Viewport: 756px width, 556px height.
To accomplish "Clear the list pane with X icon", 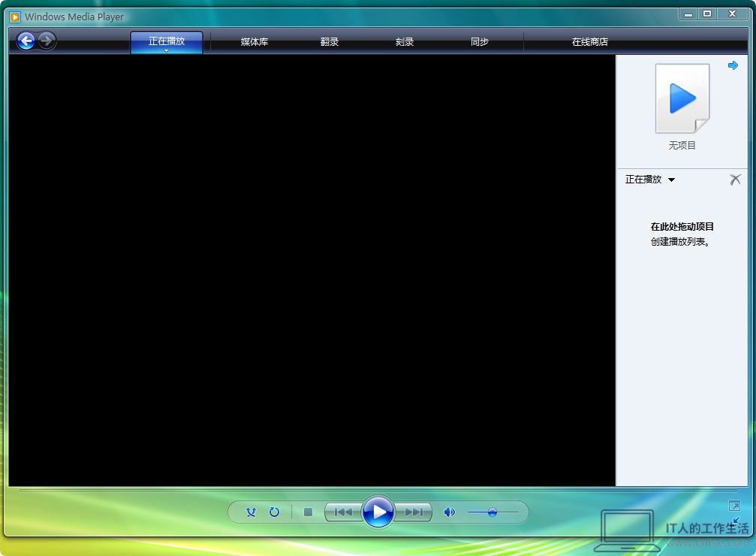I will pos(735,180).
